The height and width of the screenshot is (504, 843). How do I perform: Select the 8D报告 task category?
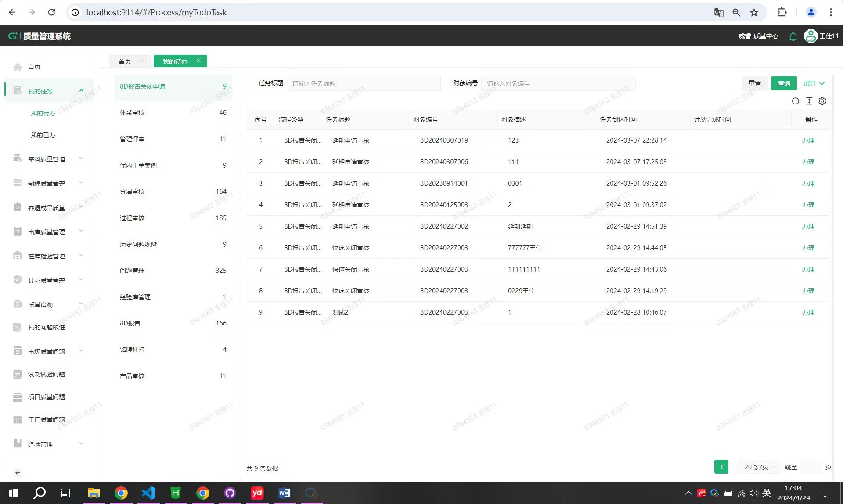(x=173, y=323)
